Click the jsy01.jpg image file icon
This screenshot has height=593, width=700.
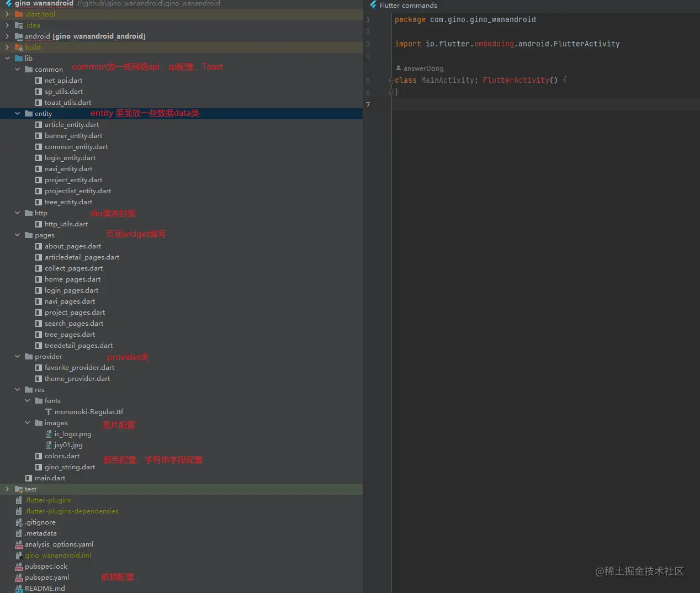point(49,445)
